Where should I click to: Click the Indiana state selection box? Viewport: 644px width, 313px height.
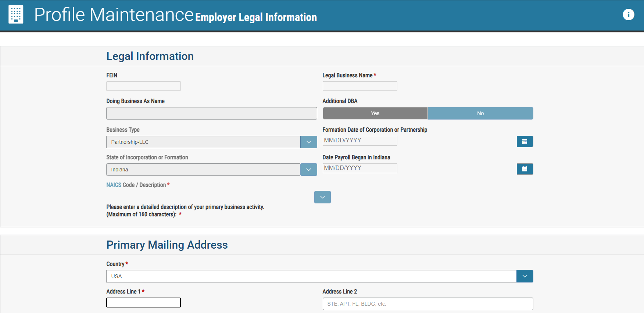[203, 170]
